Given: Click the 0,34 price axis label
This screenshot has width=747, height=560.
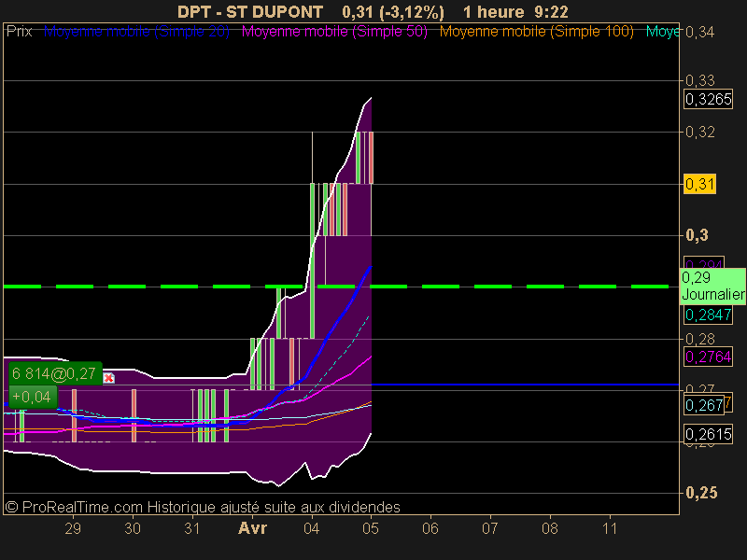Looking at the screenshot, I should click(699, 33).
